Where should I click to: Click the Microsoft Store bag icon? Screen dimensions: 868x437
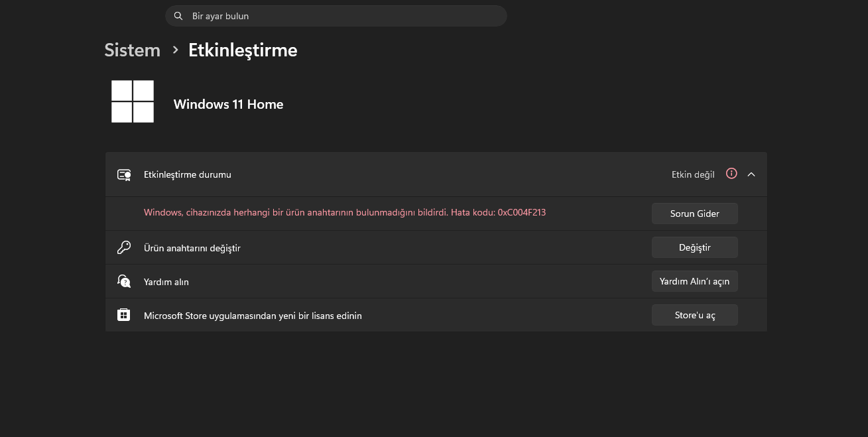124,315
